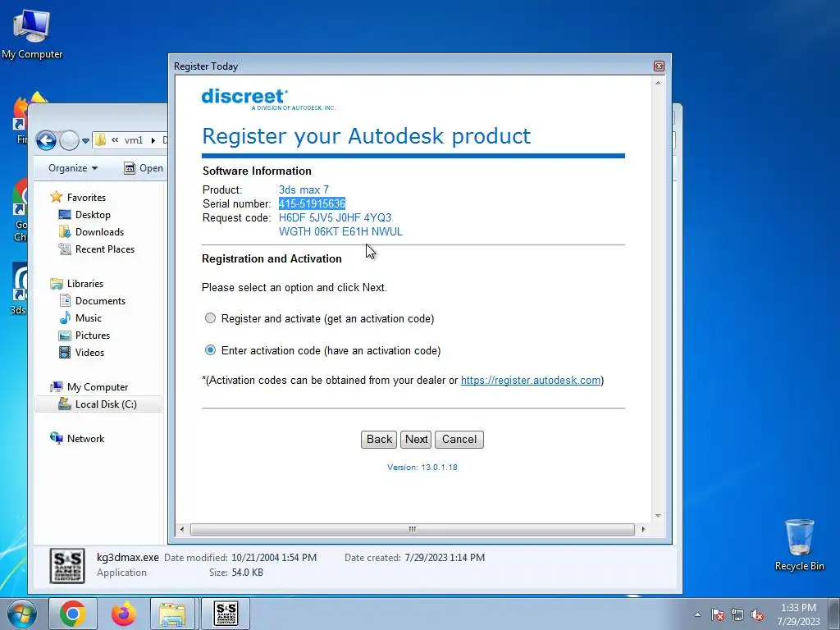The height and width of the screenshot is (630, 840).
Task: Open Explorer's recent locations dropdown arrow
Action: coord(85,141)
